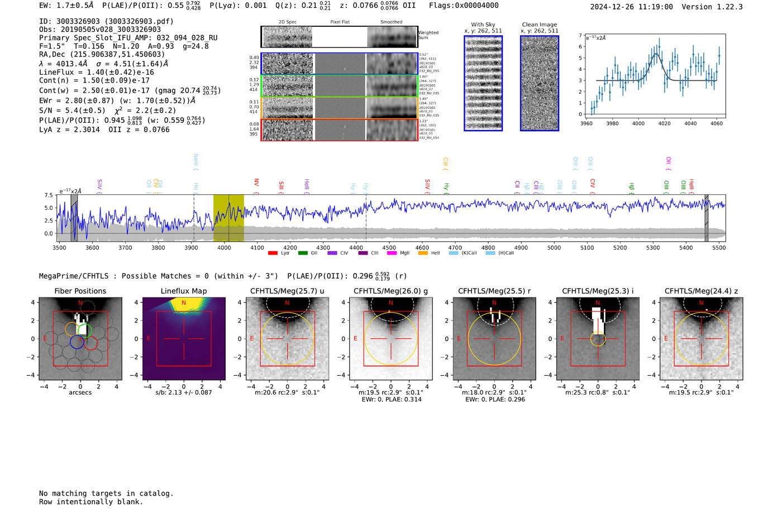Viewport: 782px width, 532px height.
Task: Open the Lineflux Map panel
Action: [x=184, y=339]
